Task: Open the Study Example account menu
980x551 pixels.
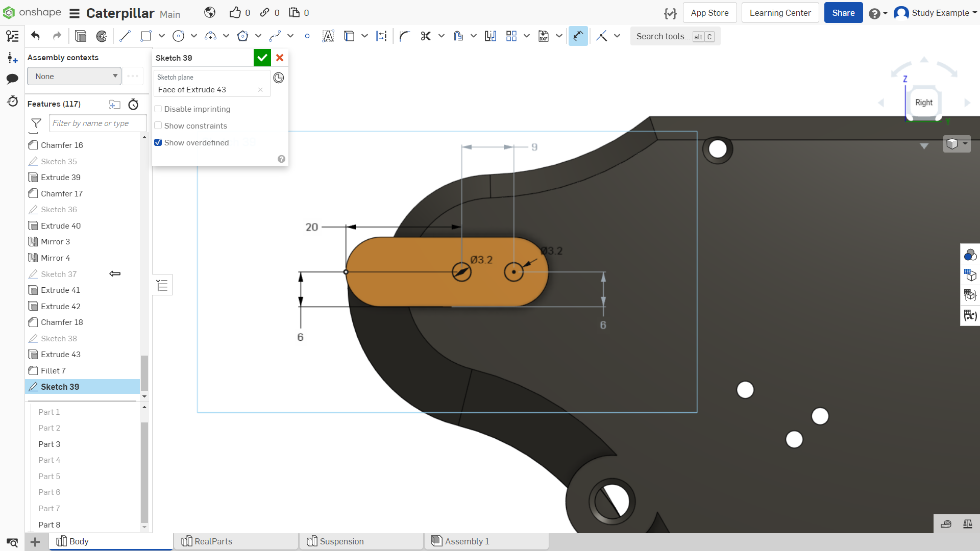Action: pyautogui.click(x=936, y=13)
